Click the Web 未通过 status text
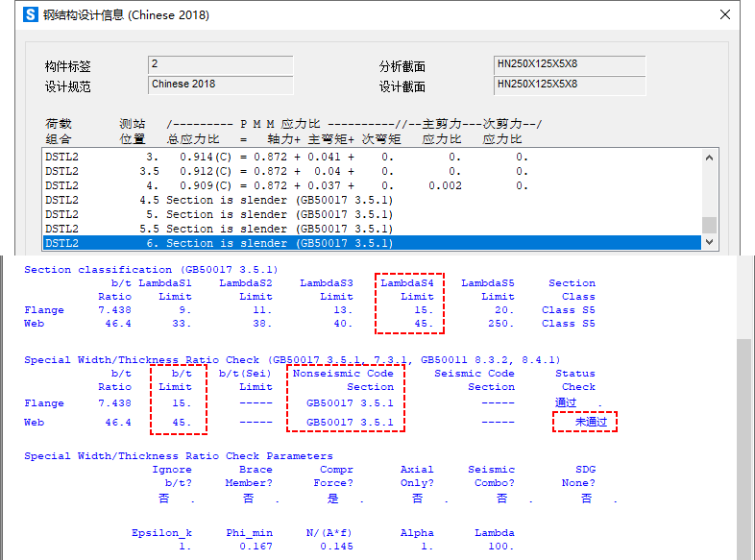The width and height of the screenshot is (755, 560). pos(585,422)
